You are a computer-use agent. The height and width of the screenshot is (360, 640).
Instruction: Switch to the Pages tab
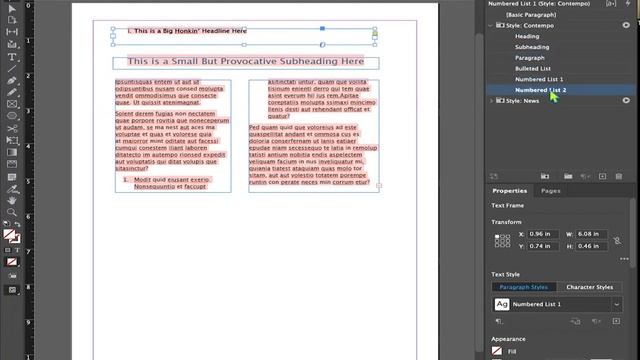pos(551,191)
